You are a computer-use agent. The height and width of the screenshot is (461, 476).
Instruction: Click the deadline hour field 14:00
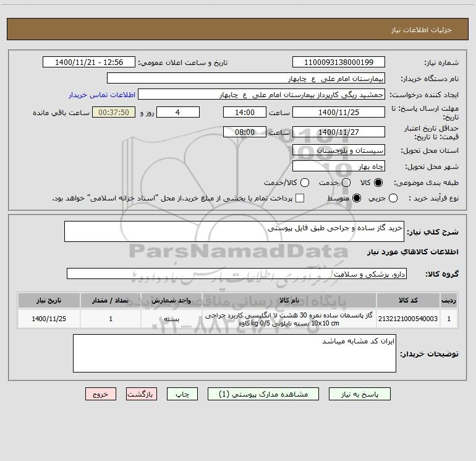pyautogui.click(x=245, y=112)
